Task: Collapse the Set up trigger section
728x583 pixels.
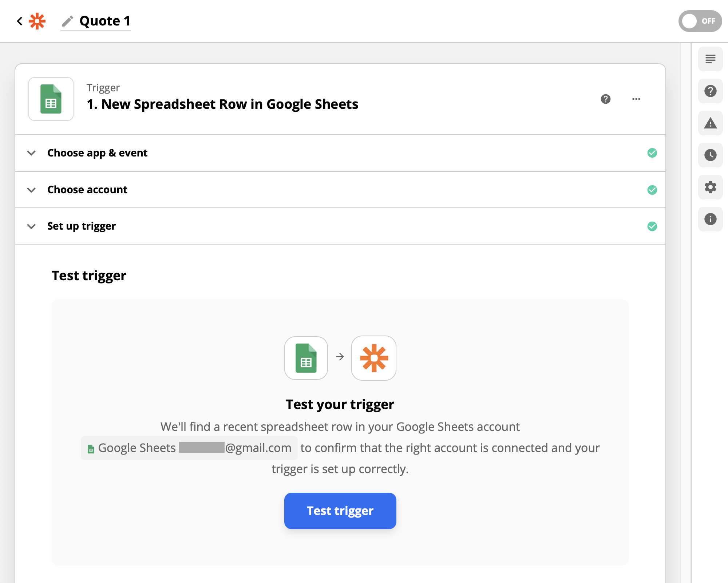Action: click(x=31, y=226)
